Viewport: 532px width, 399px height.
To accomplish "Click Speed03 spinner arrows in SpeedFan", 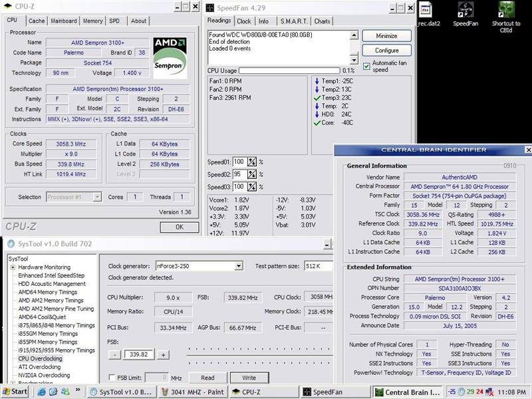I will pos(252,187).
